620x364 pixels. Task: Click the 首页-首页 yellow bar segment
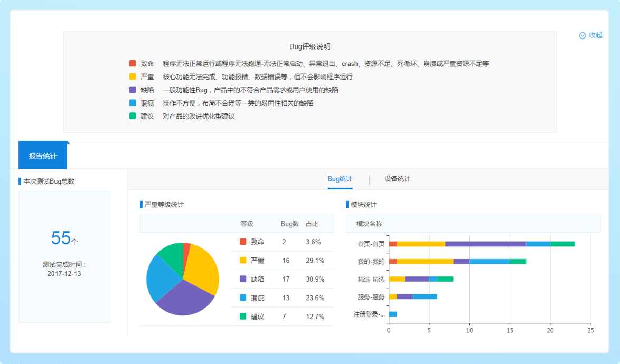(x=421, y=244)
